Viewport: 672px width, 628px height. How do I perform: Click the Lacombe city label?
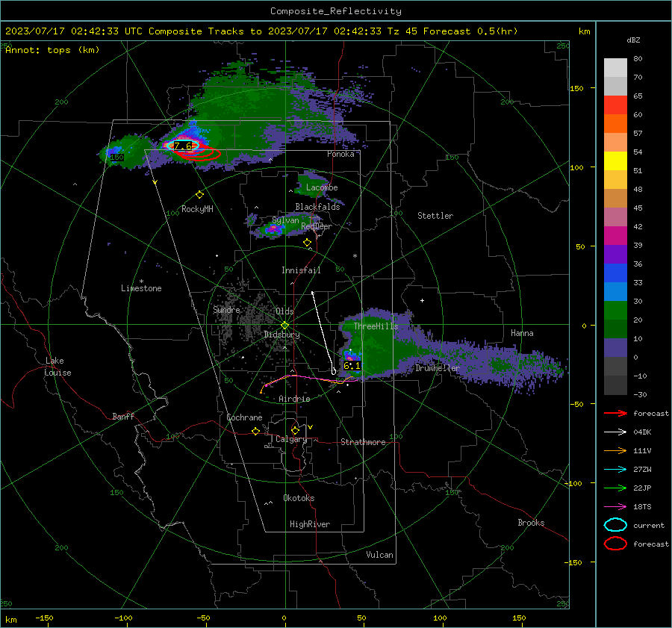click(322, 187)
